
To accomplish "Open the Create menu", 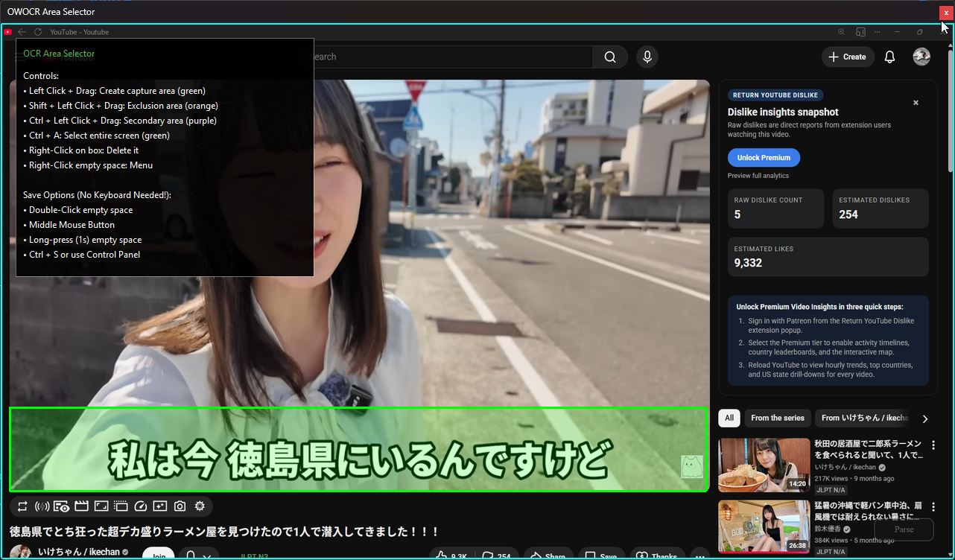I will point(848,57).
